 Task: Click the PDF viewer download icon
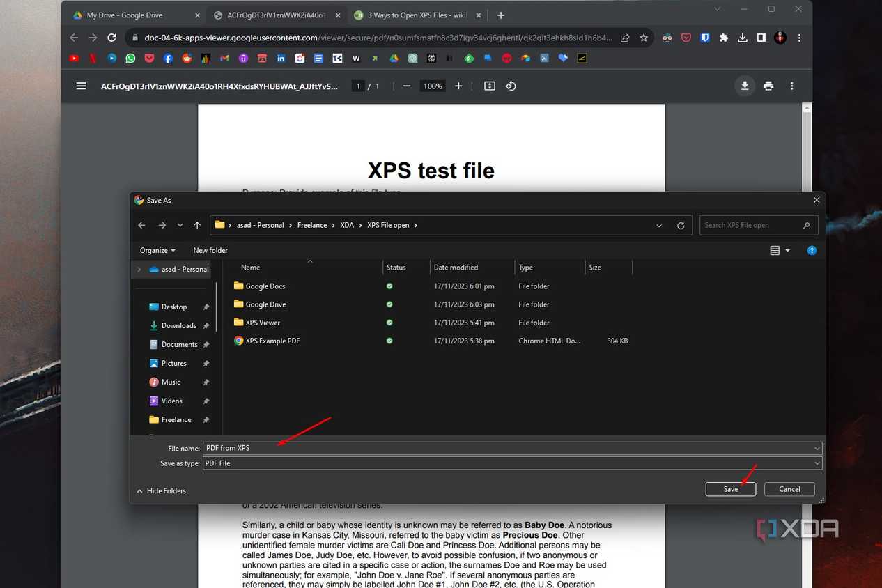(x=745, y=86)
